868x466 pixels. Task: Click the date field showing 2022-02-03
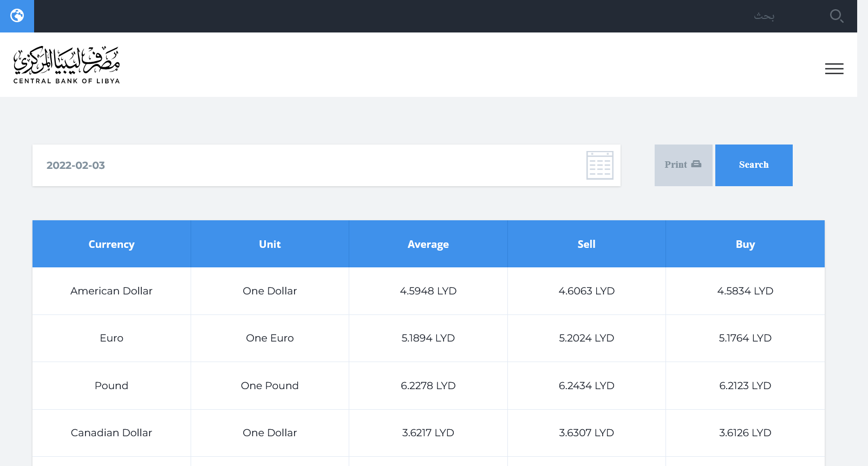click(x=303, y=166)
